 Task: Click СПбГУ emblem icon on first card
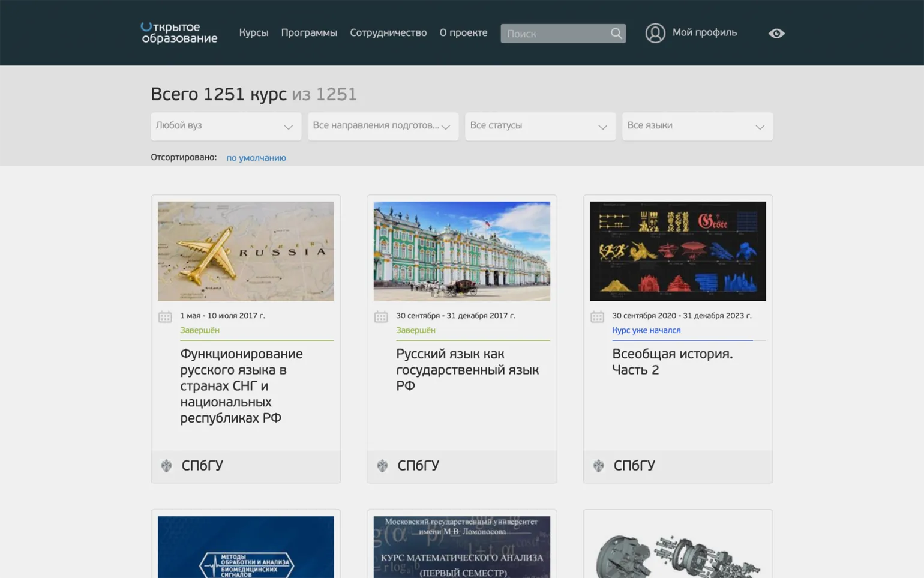point(166,466)
